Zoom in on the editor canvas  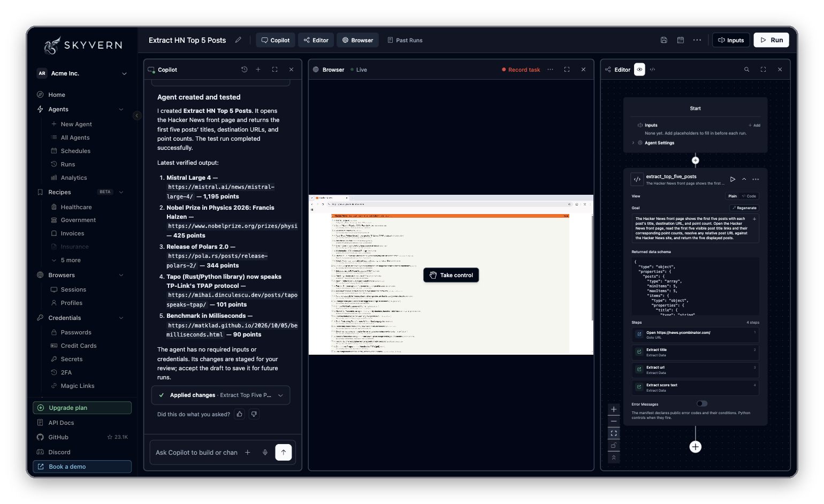click(x=614, y=409)
